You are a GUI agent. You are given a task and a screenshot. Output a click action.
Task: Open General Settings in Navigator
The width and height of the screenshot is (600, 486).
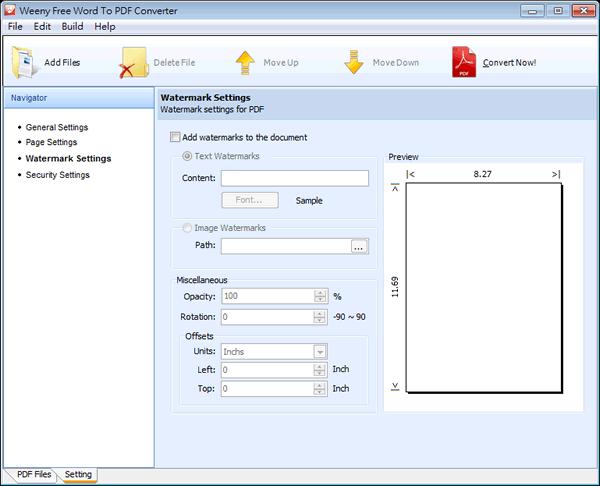pyautogui.click(x=57, y=127)
